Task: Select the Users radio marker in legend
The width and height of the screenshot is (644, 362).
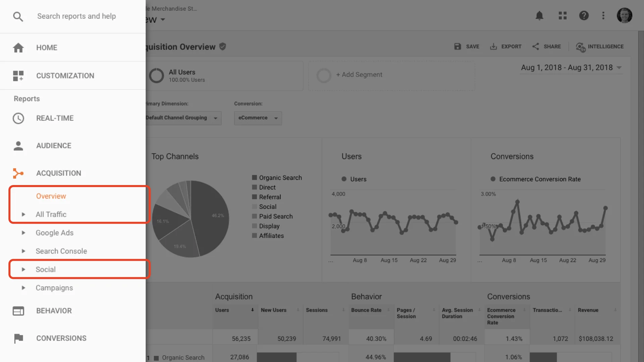Action: [x=344, y=179]
